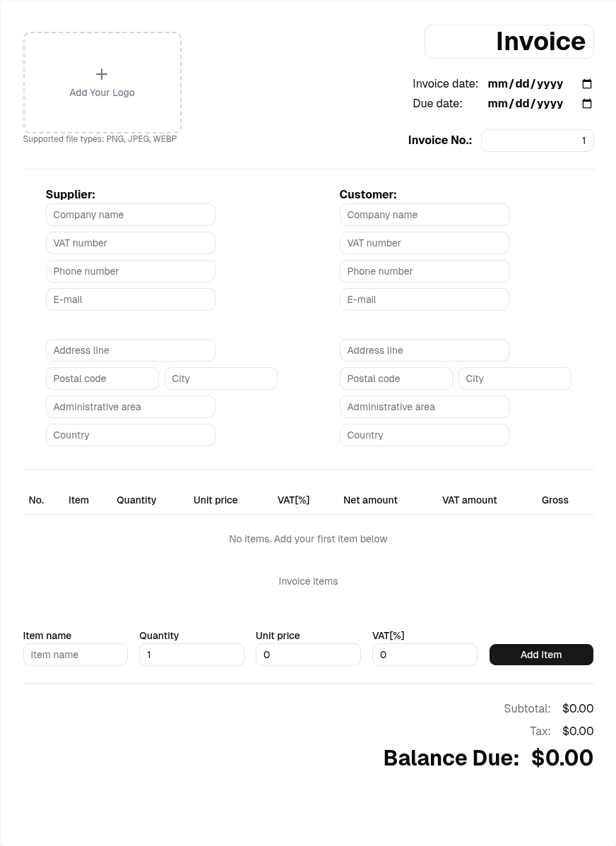Click the VAT amount column header

[x=470, y=500]
